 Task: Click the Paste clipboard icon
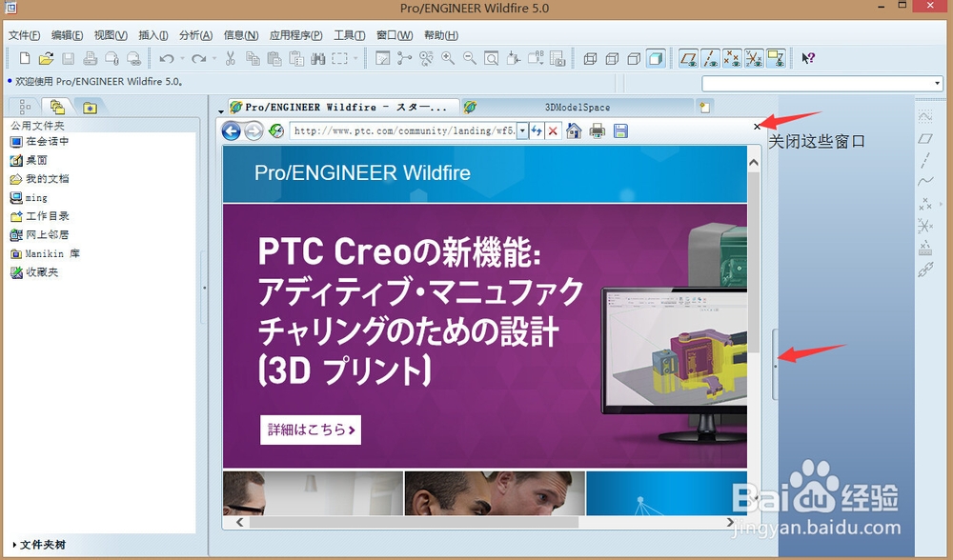point(274,58)
